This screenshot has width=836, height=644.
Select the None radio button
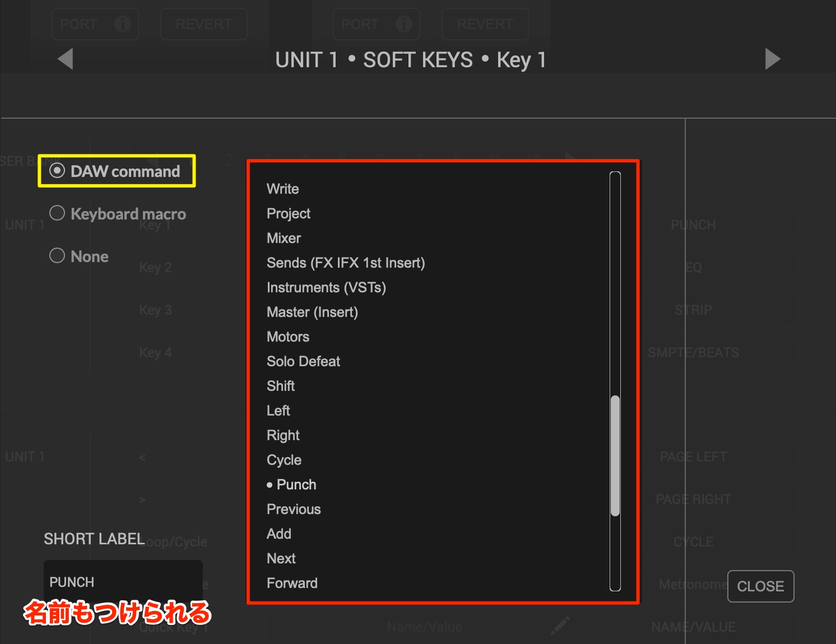[x=57, y=255]
